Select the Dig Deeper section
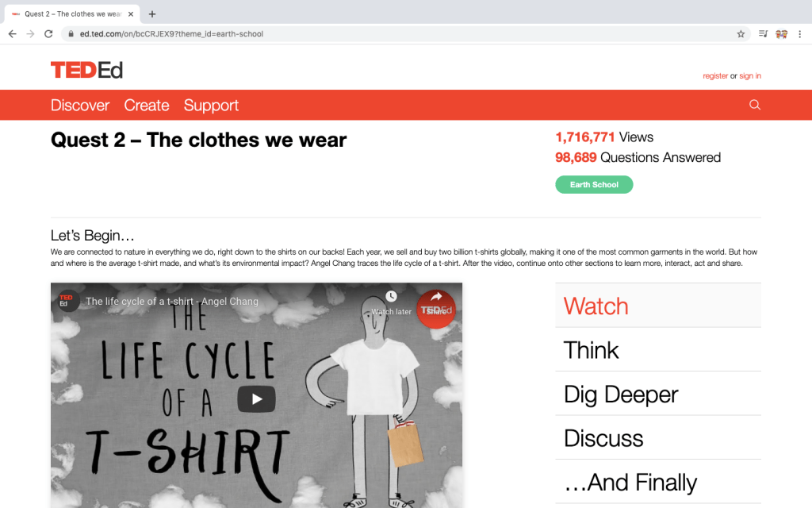Viewport: 812px width, 508px height. click(x=620, y=394)
